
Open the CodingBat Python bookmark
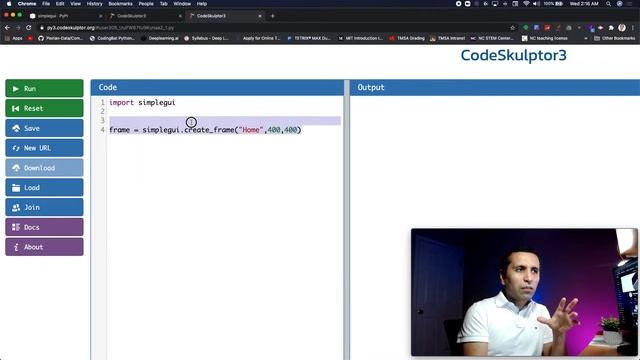coord(112,38)
